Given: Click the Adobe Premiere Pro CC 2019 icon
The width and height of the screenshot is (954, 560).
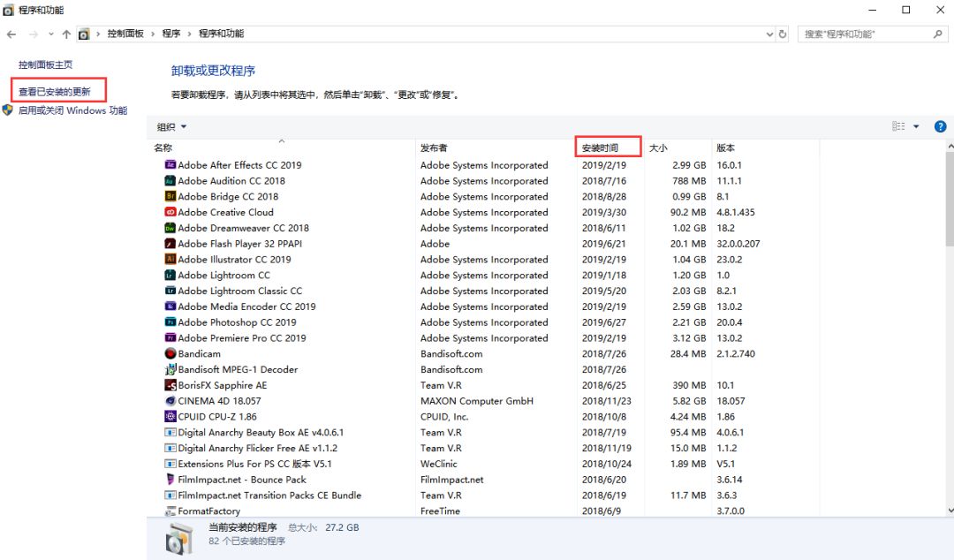Looking at the screenshot, I should point(170,337).
